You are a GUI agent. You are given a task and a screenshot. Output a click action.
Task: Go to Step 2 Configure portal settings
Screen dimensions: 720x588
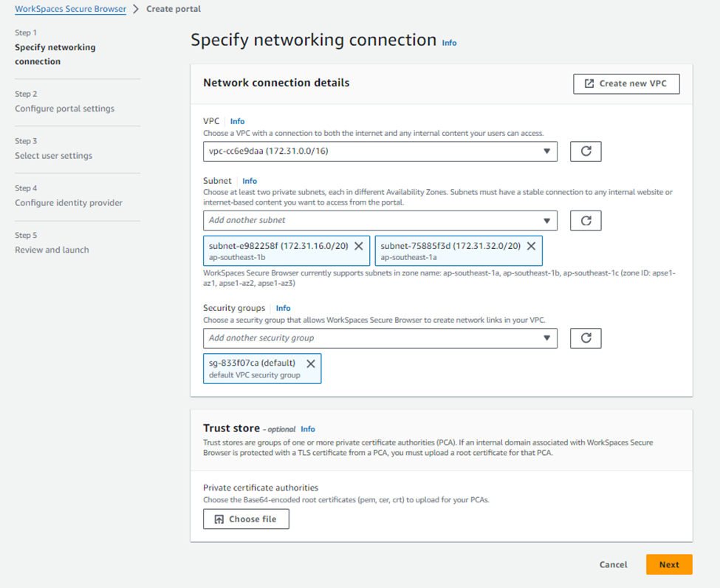pos(65,109)
